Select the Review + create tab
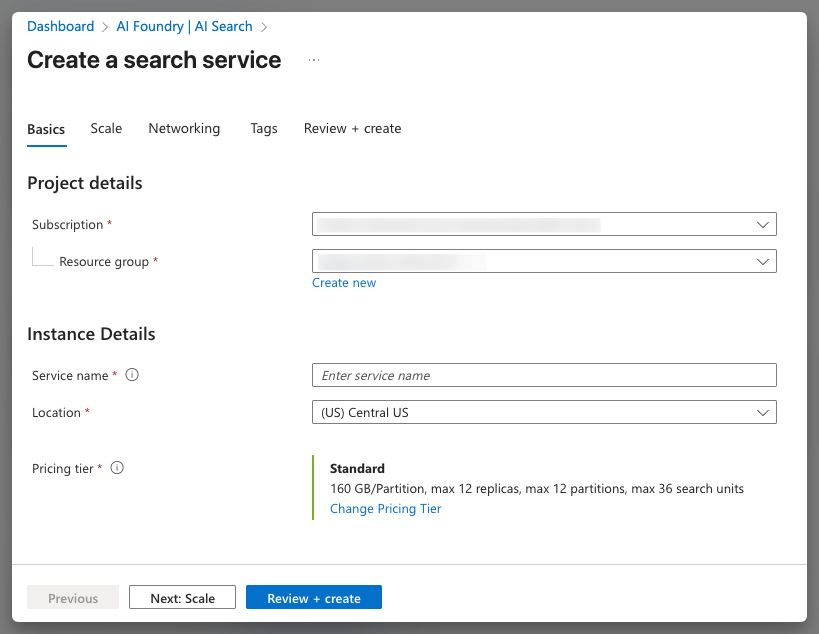The height and width of the screenshot is (634, 819). tap(352, 129)
